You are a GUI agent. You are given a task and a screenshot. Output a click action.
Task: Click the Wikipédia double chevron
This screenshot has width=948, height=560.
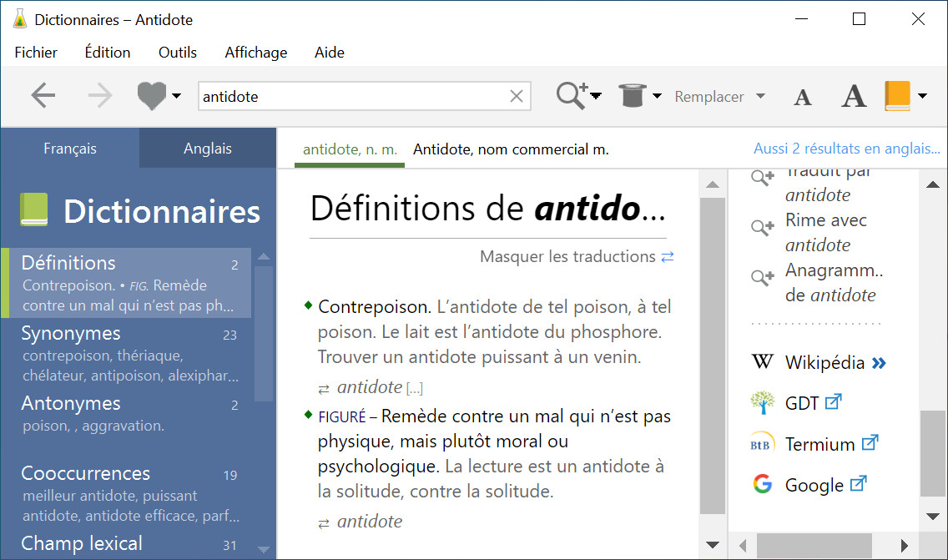coord(879,363)
